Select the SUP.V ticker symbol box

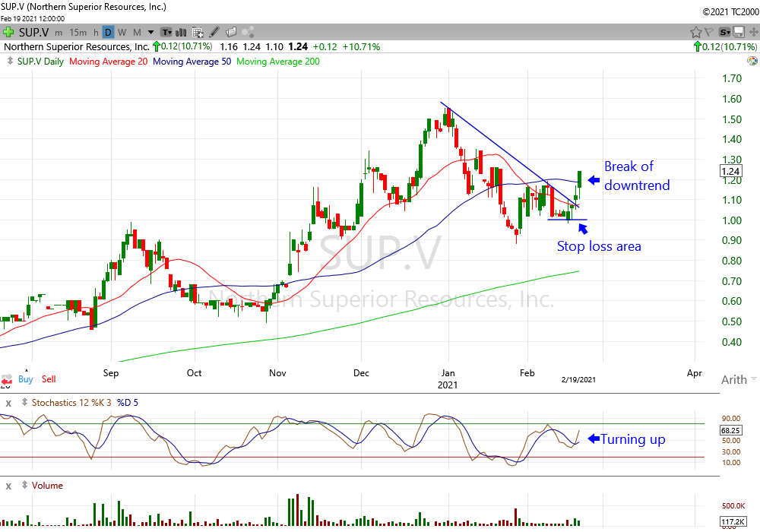(x=34, y=33)
